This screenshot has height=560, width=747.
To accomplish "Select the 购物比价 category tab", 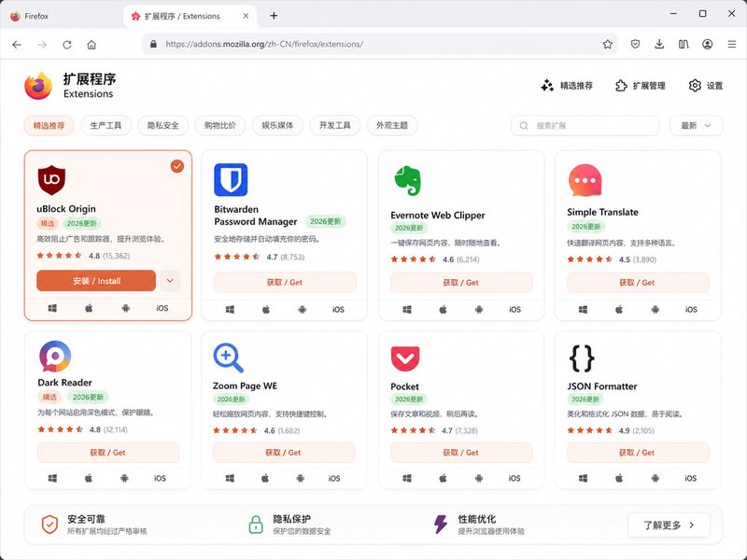I will click(220, 126).
